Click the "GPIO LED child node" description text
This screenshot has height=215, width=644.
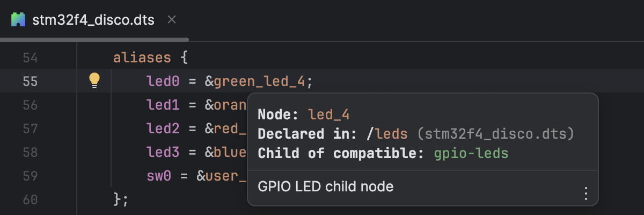326,187
